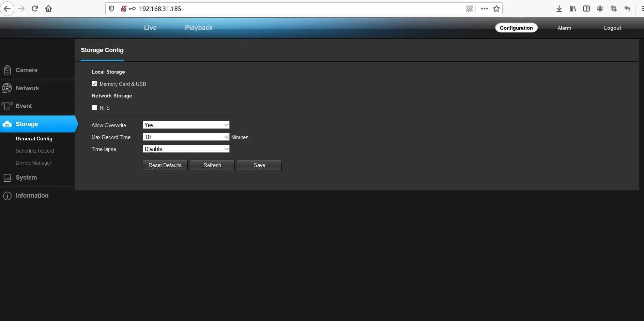Log out using the Logout link
This screenshot has height=321, width=644.
tap(613, 28)
